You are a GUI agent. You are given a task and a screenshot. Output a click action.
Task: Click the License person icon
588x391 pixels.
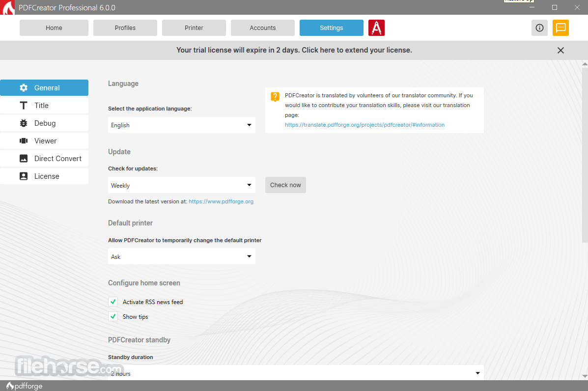click(24, 176)
